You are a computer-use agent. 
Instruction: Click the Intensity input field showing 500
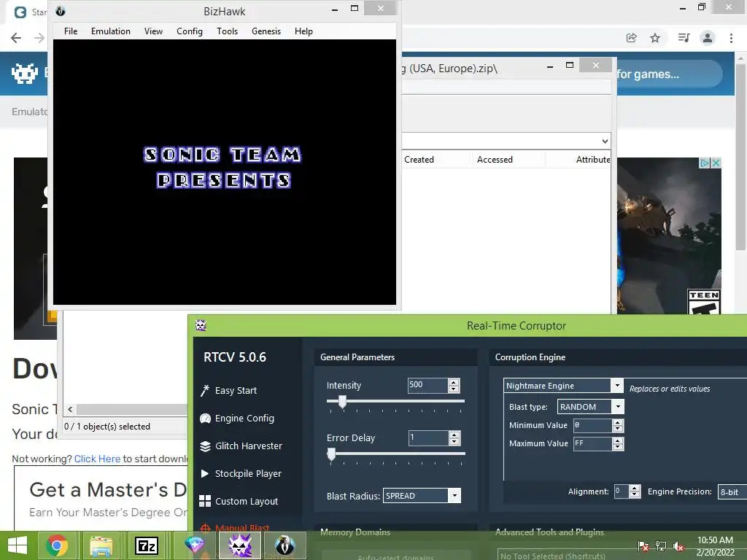coord(427,385)
